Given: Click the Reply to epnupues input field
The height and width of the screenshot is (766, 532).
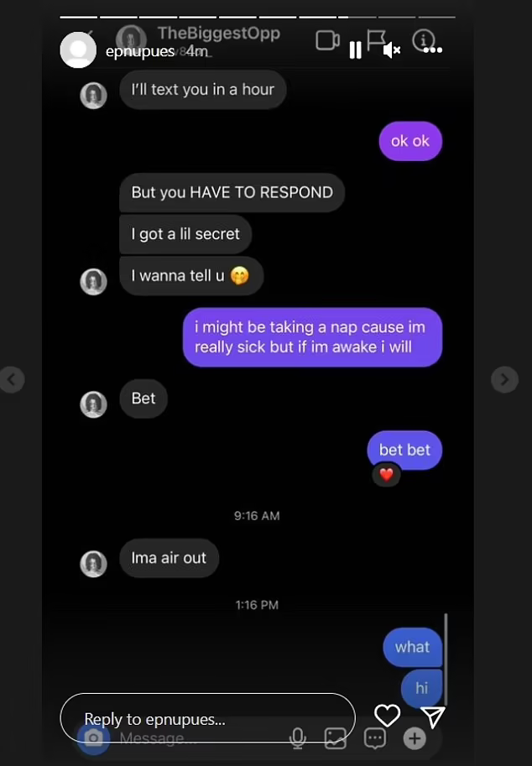Looking at the screenshot, I should [207, 719].
